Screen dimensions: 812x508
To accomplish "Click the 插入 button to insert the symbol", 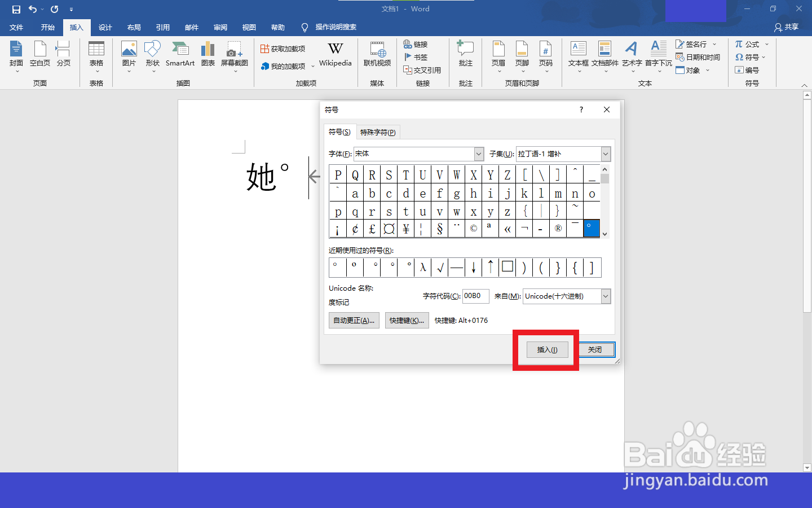I will [546, 349].
